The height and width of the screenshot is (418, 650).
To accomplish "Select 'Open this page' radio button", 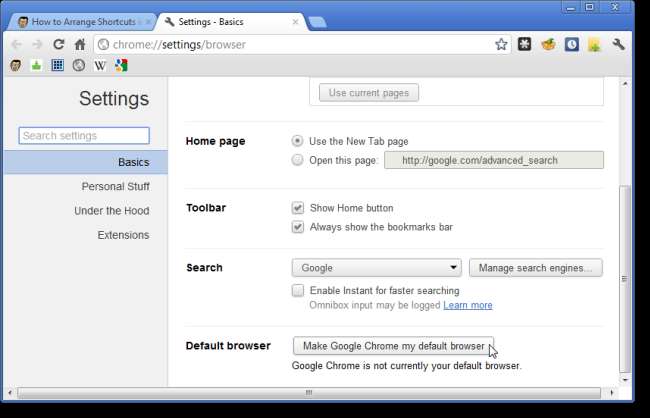I will tap(298, 160).
